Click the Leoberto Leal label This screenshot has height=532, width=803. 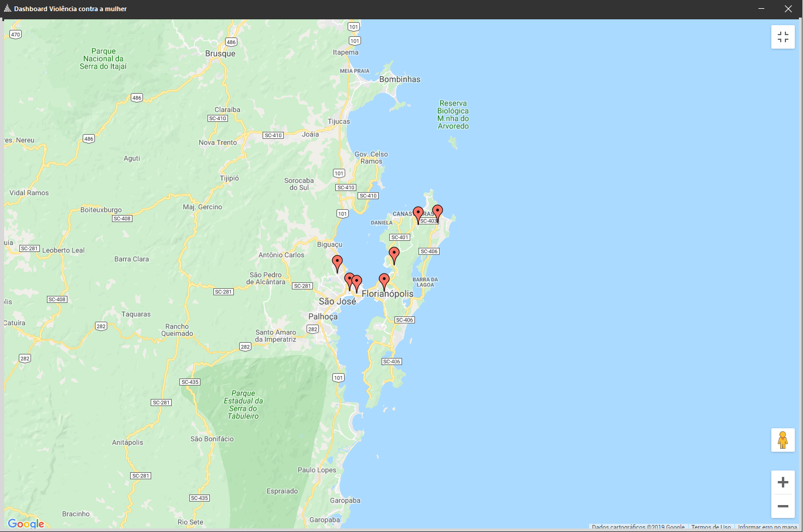point(63,250)
